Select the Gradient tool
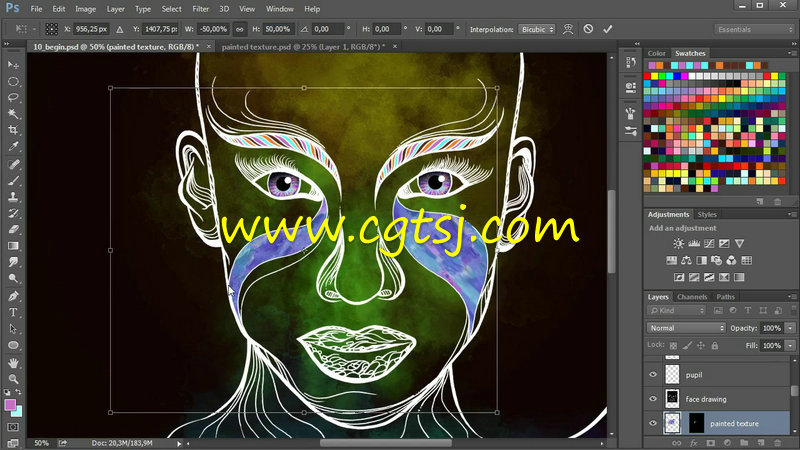800x450 pixels. [13, 246]
